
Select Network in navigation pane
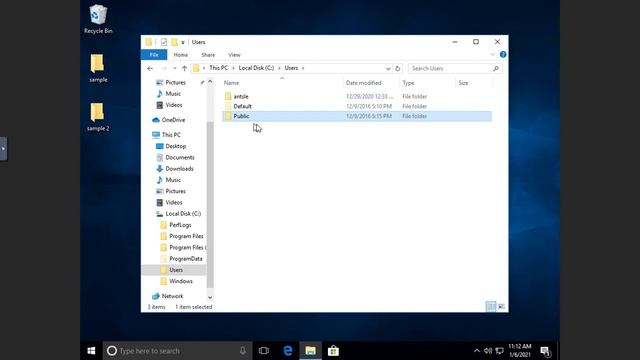coord(172,296)
